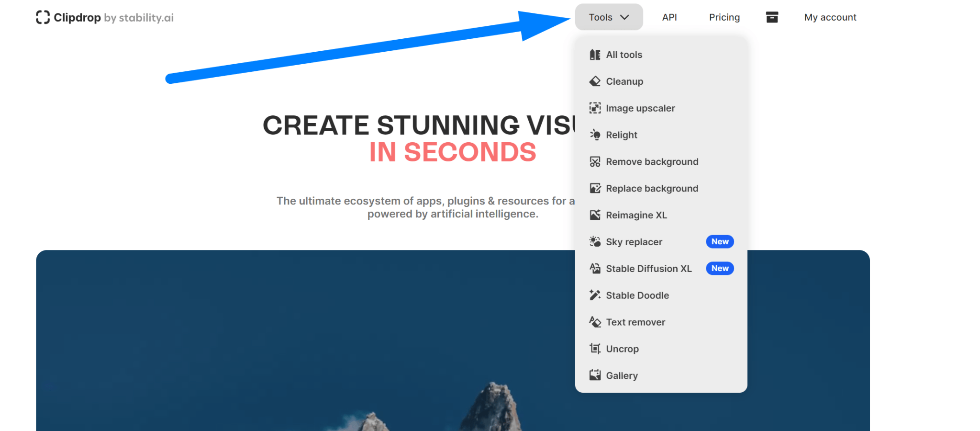Open My account
980x431 pixels.
coord(830,17)
